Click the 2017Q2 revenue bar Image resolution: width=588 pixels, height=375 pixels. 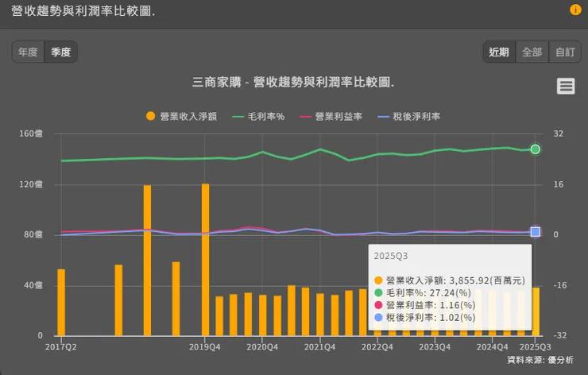(x=61, y=302)
